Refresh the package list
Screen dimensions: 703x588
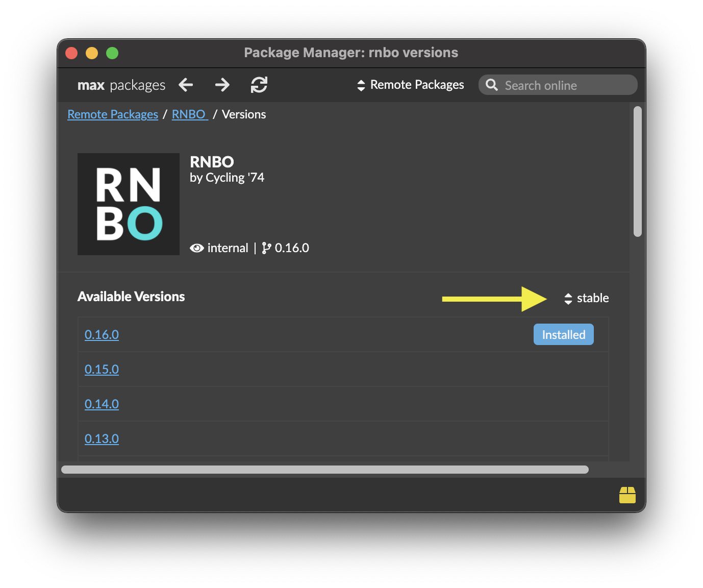(x=259, y=85)
